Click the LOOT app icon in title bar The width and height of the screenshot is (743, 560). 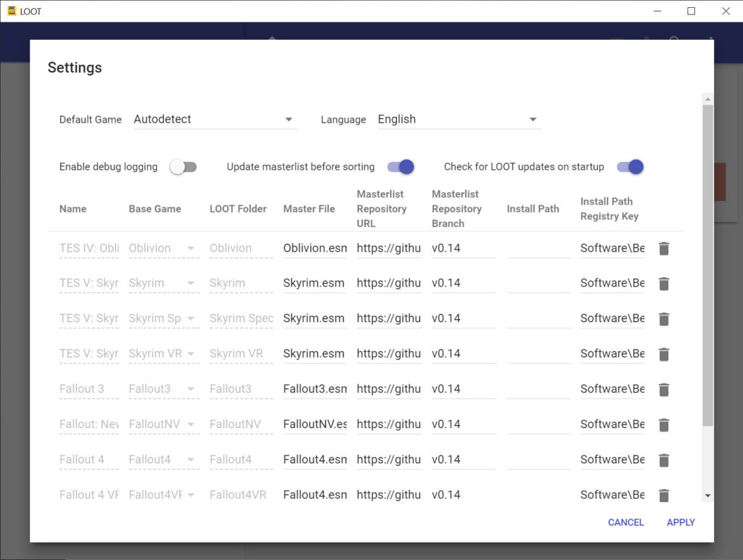click(x=12, y=11)
